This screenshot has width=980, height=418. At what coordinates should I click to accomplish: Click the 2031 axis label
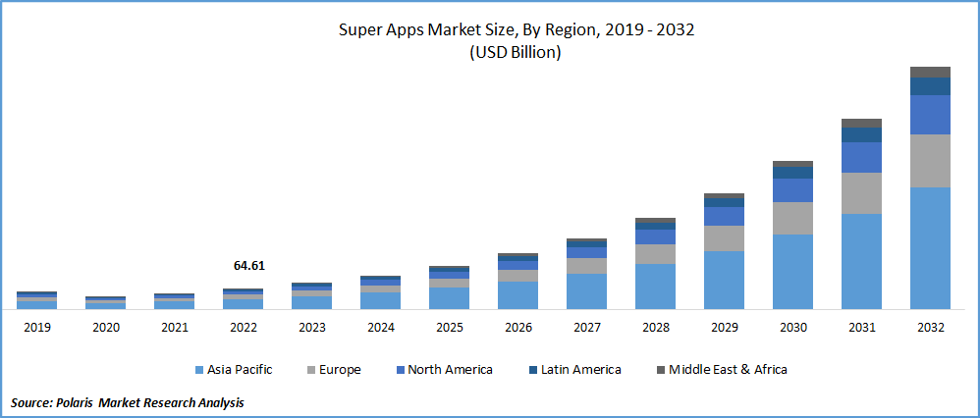862,328
